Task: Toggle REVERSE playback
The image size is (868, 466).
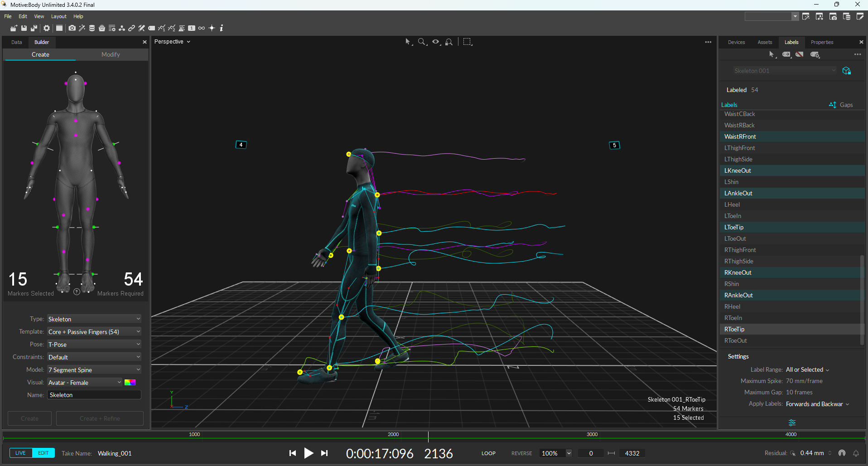Action: 521,453
